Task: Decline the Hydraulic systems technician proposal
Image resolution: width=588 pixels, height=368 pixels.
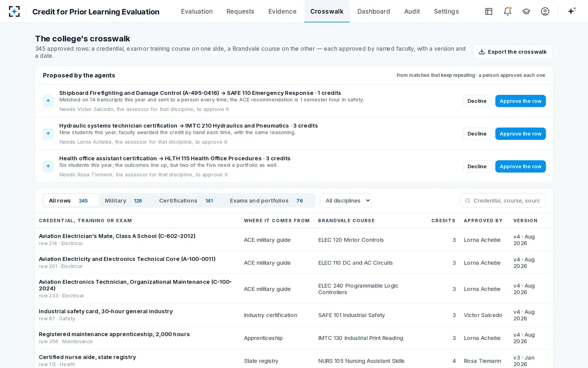Action: coord(477,134)
